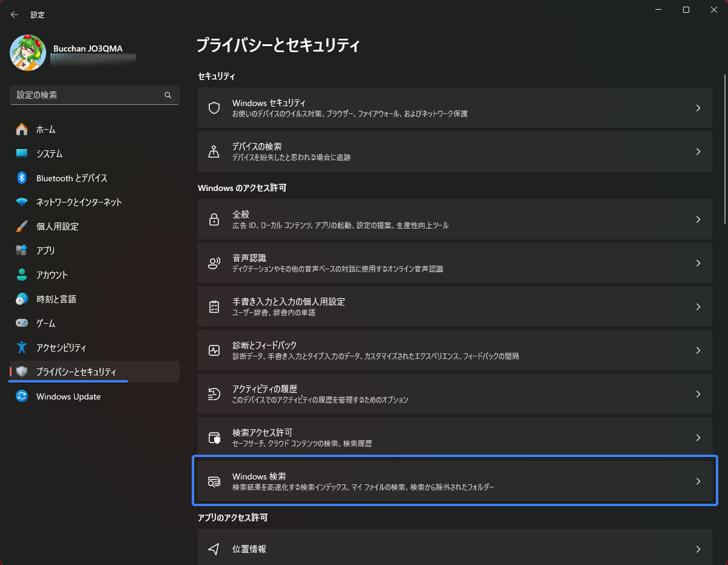This screenshot has width=728, height=565.
Task: Select アカウント in the sidebar
Action: pos(95,275)
